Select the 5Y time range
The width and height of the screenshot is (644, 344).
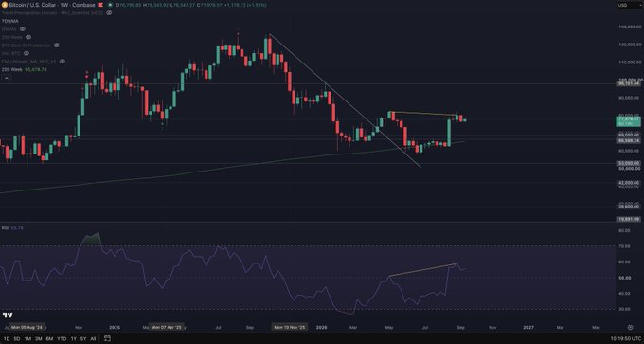click(83, 338)
